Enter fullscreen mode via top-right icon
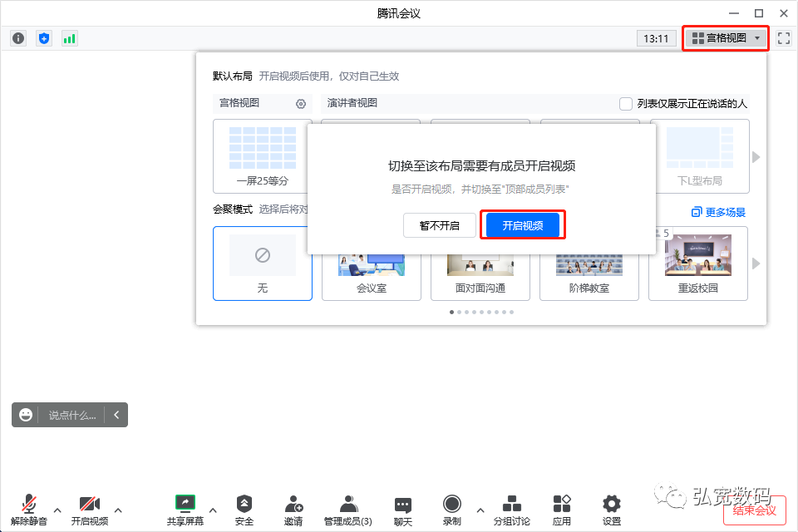The width and height of the screenshot is (798, 532). [783, 38]
